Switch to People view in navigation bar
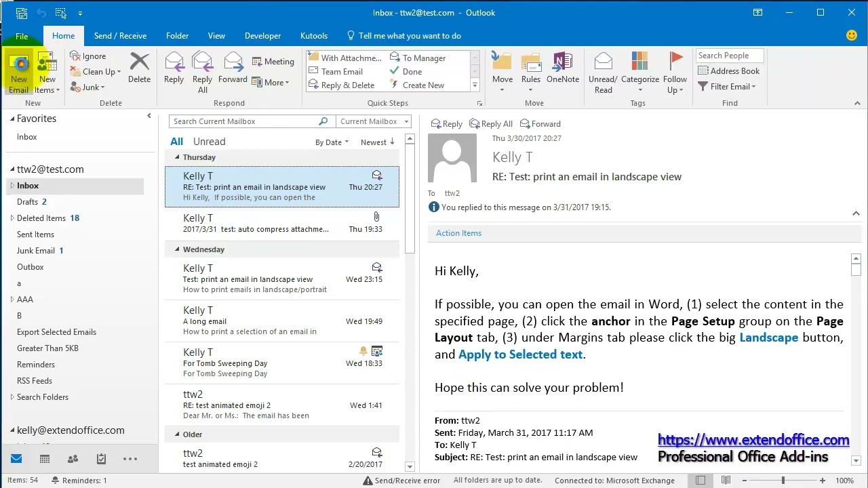 73,459
